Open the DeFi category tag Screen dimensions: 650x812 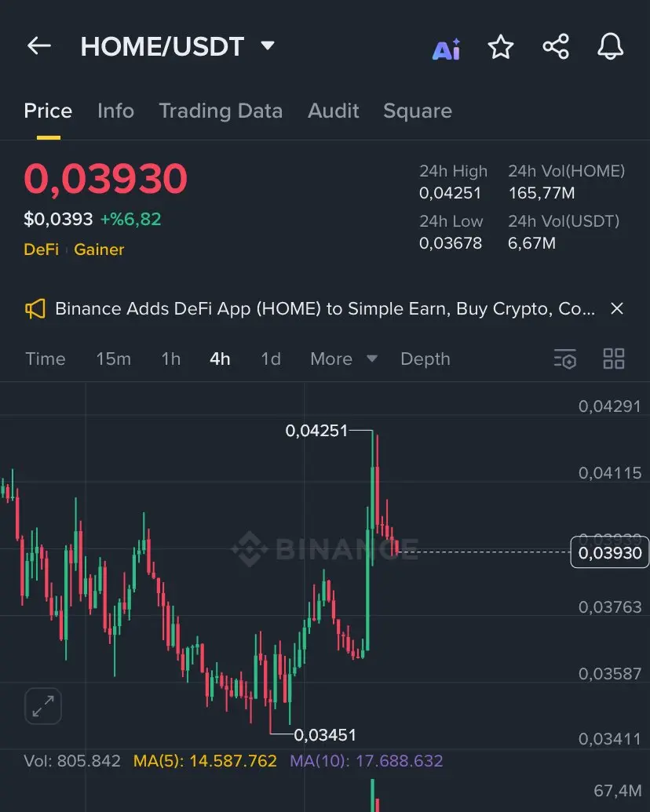point(42,249)
